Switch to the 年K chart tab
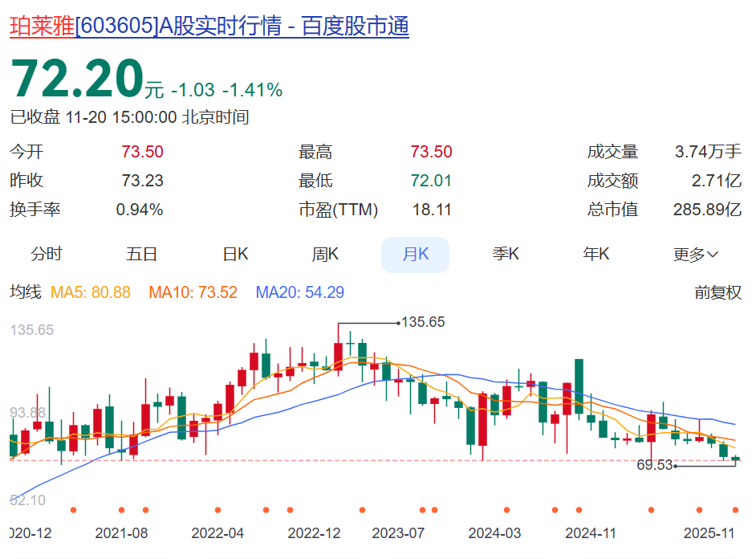This screenshot has width=756, height=559. [x=596, y=255]
